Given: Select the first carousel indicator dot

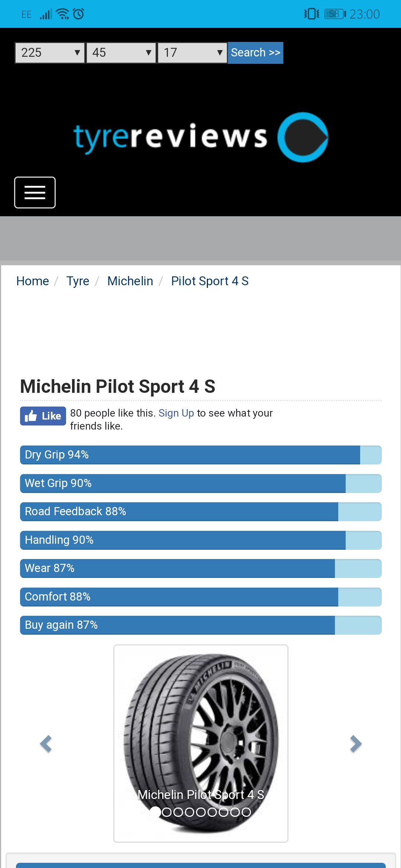Looking at the screenshot, I should click(155, 812).
